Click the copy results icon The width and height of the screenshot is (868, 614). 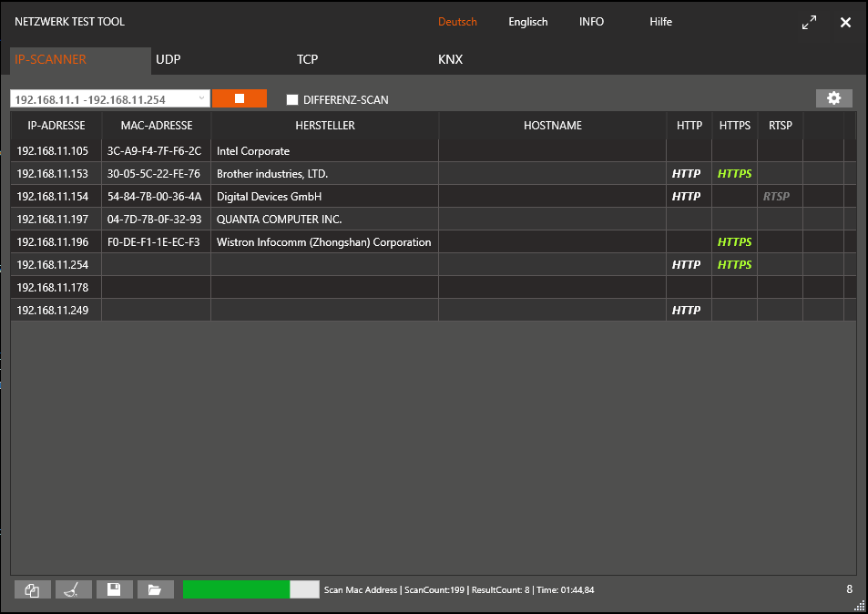coord(33,590)
